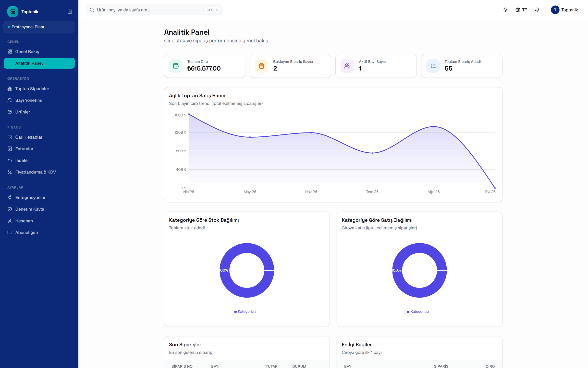The image size is (588, 368).
Task: Click the search magnifier icon
Action: [x=92, y=10]
